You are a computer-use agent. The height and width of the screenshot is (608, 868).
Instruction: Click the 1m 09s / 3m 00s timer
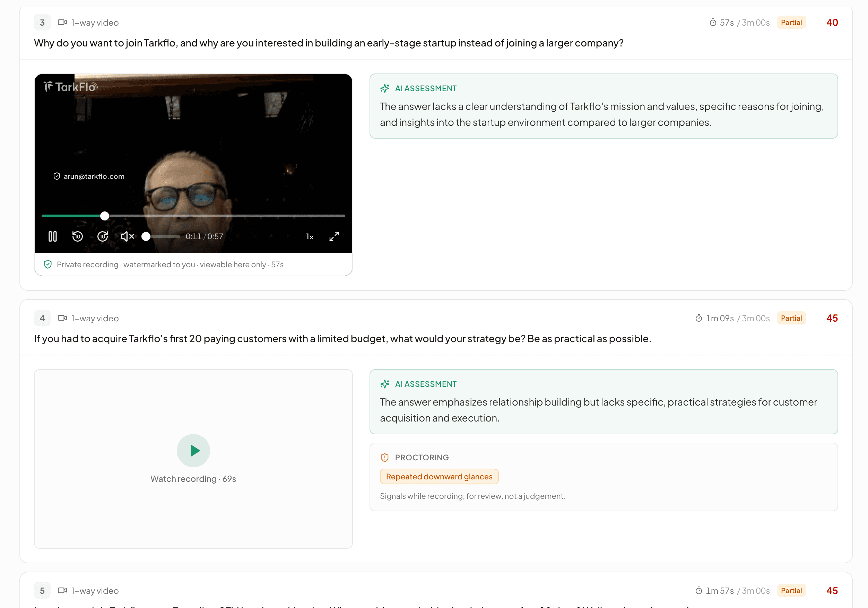click(732, 318)
